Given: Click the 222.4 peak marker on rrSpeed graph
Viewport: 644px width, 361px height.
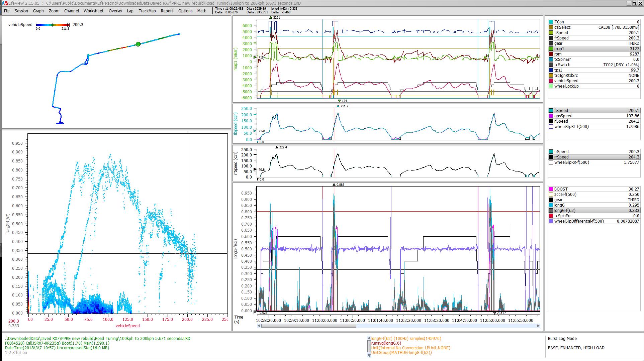Looking at the screenshot, I should 277,147.
